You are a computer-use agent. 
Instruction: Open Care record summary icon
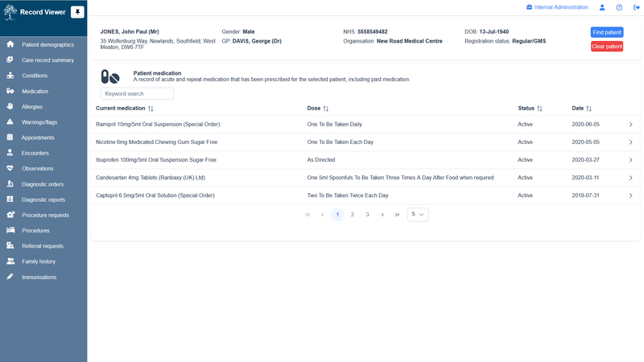10,60
